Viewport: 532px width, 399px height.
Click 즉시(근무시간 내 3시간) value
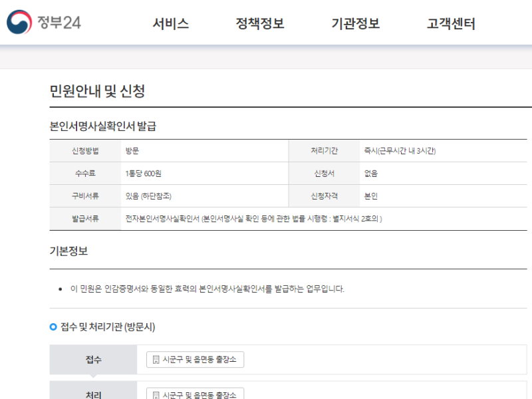point(400,151)
